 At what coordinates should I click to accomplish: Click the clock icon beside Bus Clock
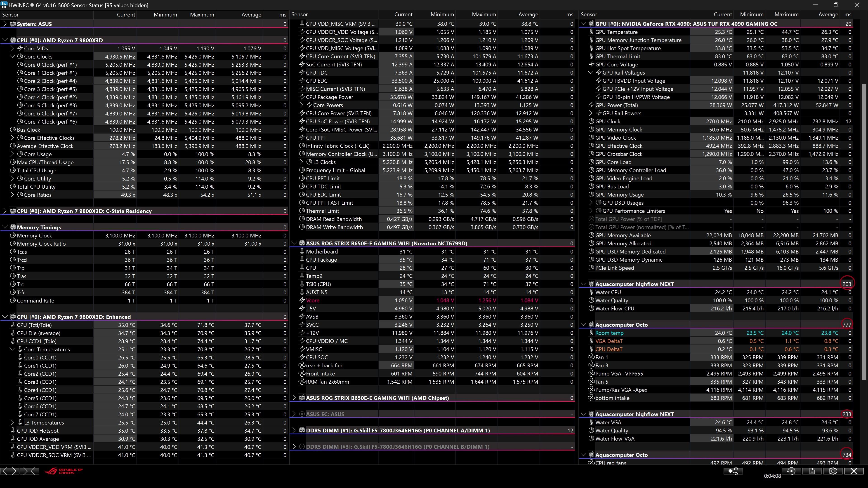[13, 130]
